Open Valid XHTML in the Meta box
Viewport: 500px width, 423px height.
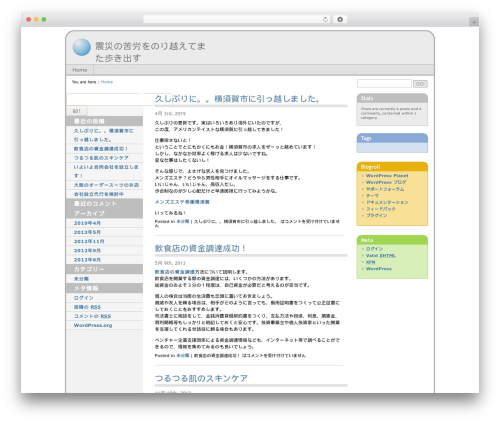tap(381, 256)
